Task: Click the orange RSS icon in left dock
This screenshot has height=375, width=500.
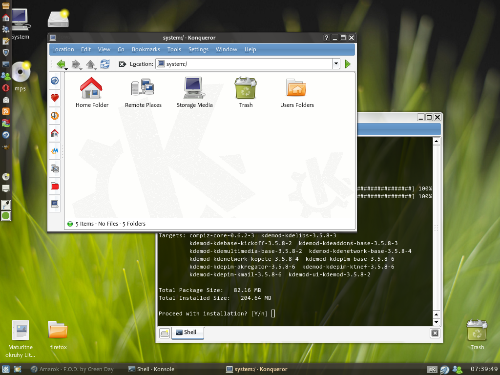Action: point(6,111)
